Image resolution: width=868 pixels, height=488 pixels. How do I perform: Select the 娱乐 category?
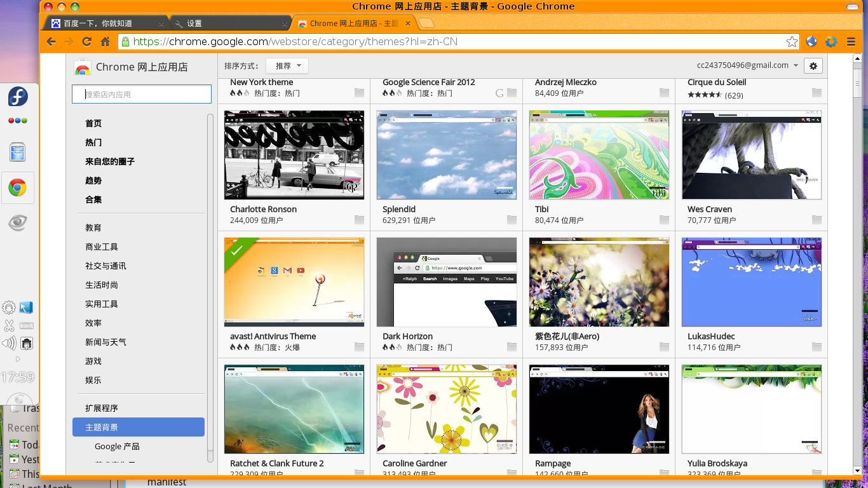pyautogui.click(x=93, y=380)
